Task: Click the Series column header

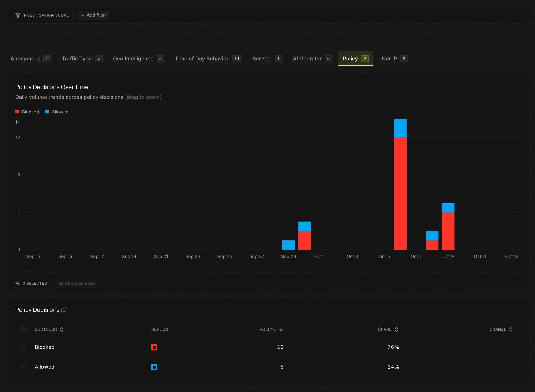Action: tap(159, 329)
